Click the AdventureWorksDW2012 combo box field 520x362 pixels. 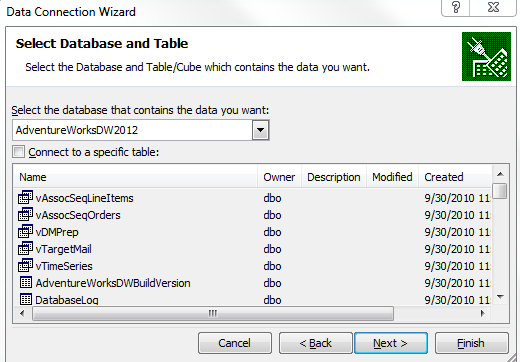pos(140,130)
